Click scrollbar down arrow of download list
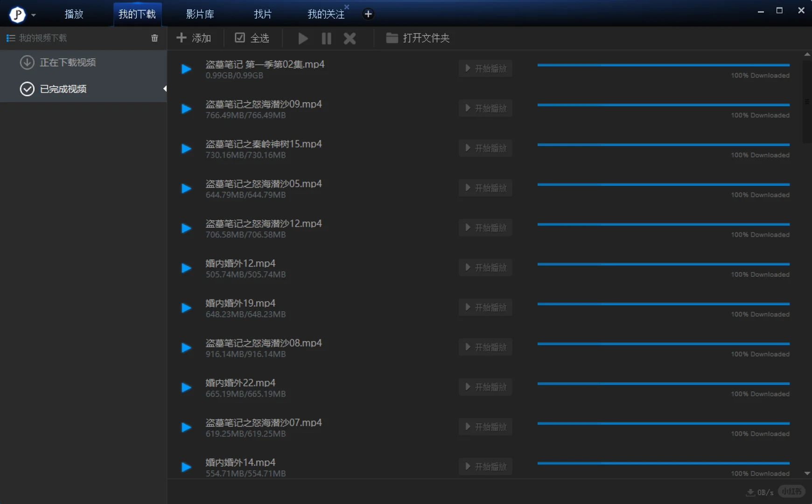This screenshot has height=504, width=812. coord(807,473)
